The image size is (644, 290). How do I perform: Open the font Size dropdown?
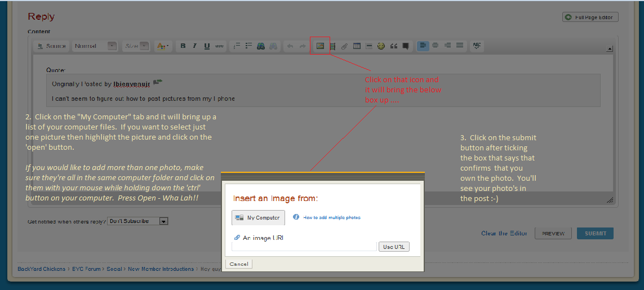pos(136,46)
